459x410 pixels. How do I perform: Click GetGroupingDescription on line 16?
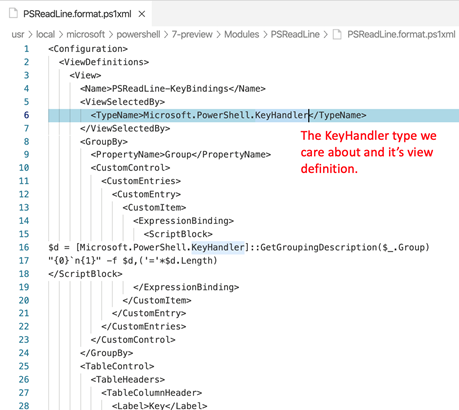pos(319,247)
